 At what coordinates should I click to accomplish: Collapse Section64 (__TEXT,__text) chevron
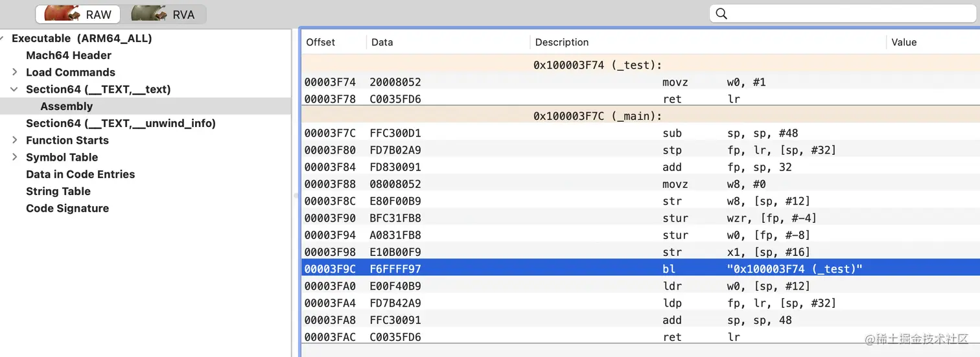pyautogui.click(x=14, y=89)
